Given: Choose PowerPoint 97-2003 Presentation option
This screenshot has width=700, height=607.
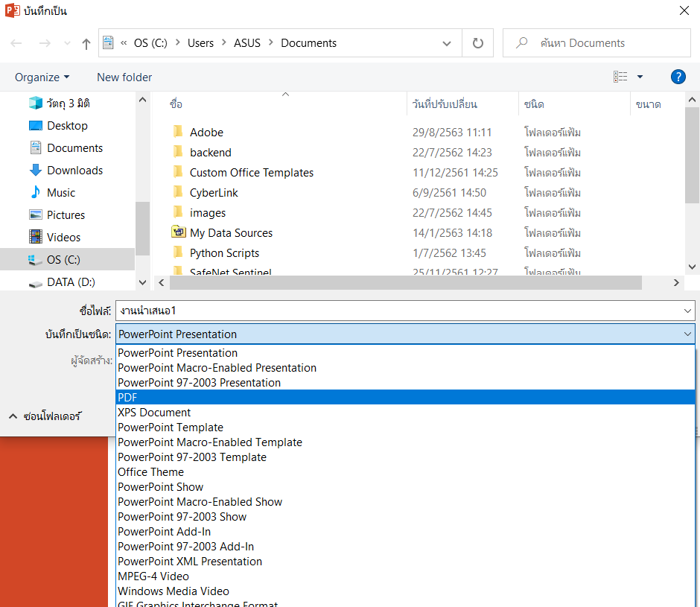Looking at the screenshot, I should (405, 383).
